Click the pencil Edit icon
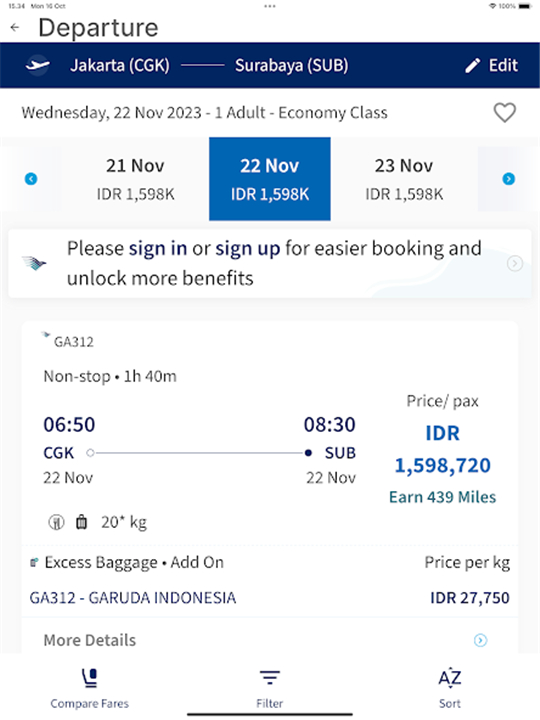This screenshot has width=540, height=720. pos(472,65)
